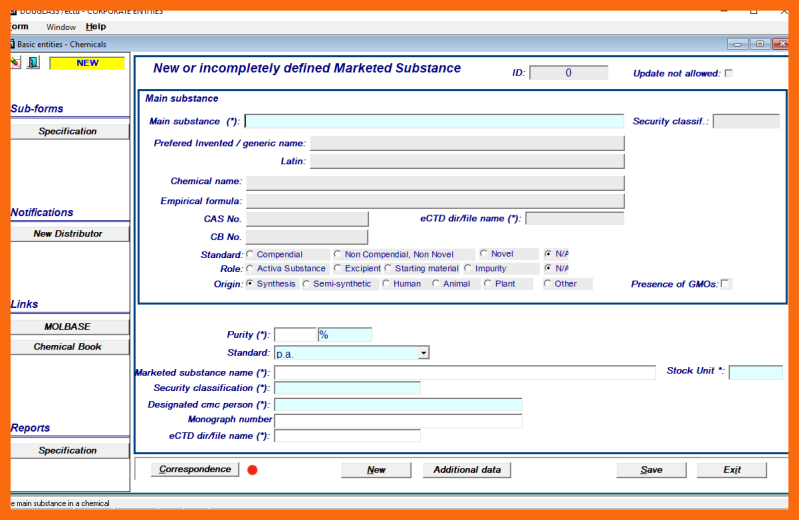The height and width of the screenshot is (520, 799).
Task: Choose Semi-synthetic origin option
Action: [x=306, y=284]
